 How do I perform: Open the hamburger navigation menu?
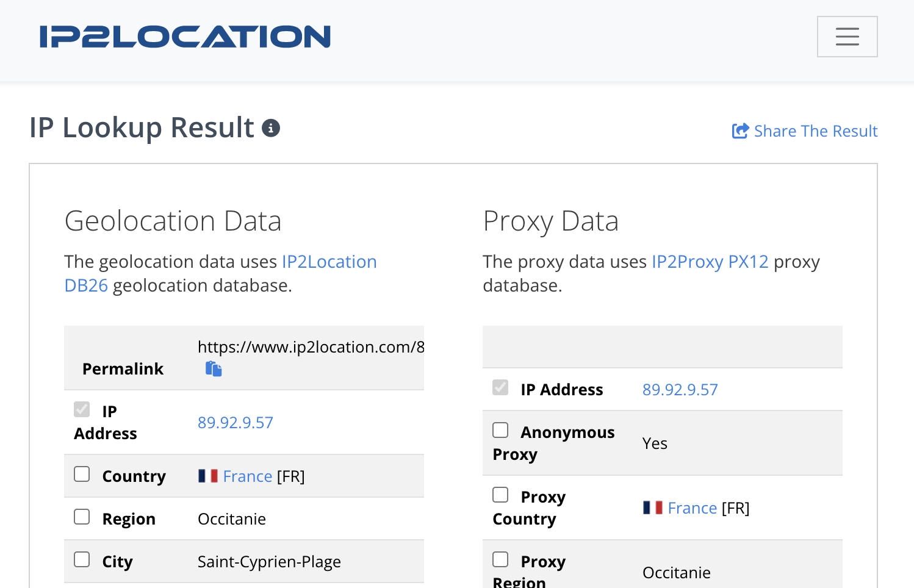point(847,37)
